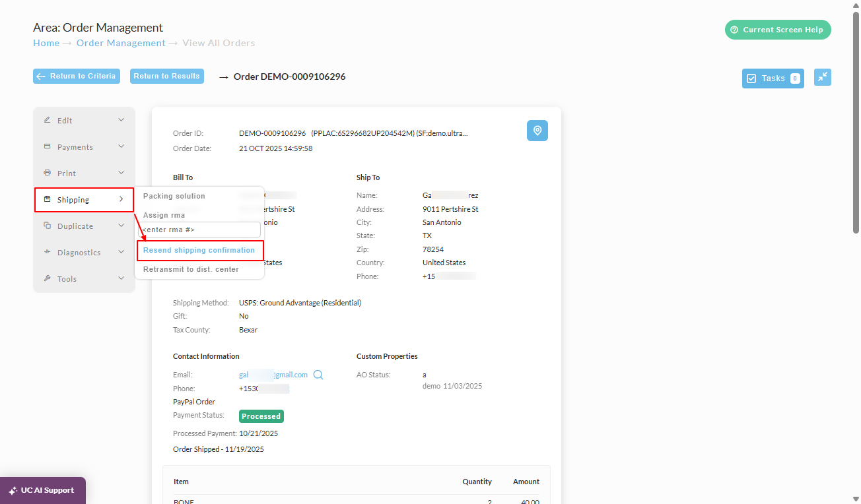
Task: Click ship-to zip 78254
Action: [x=432, y=249]
